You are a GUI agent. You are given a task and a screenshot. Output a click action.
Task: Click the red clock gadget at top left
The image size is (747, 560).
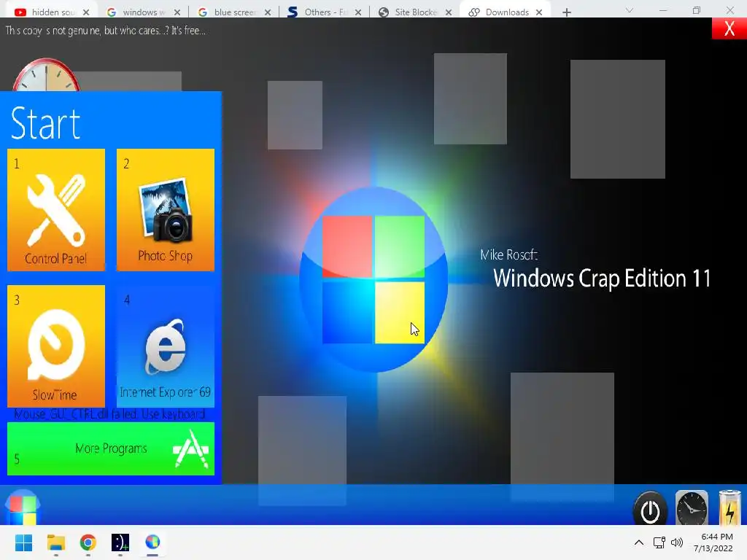[x=46, y=75]
